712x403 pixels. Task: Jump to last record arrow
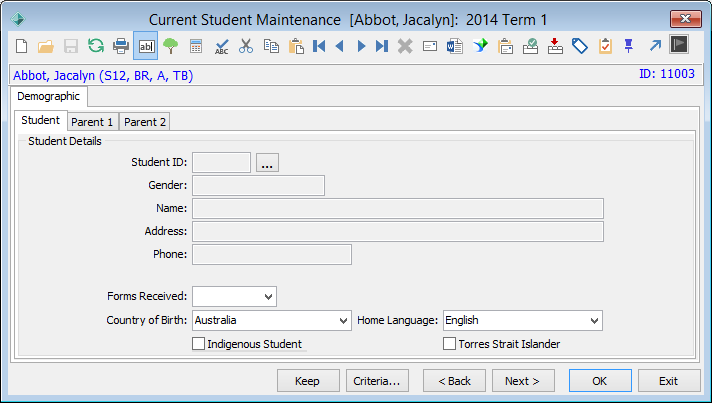382,46
